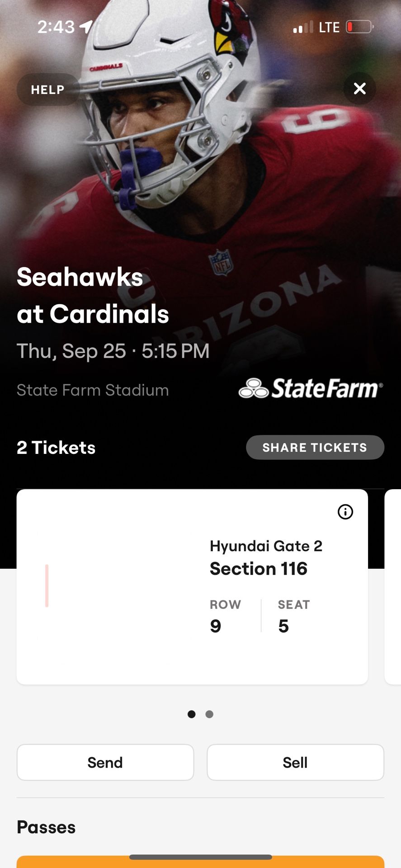
Task: Open the HELP button
Action: (48, 90)
